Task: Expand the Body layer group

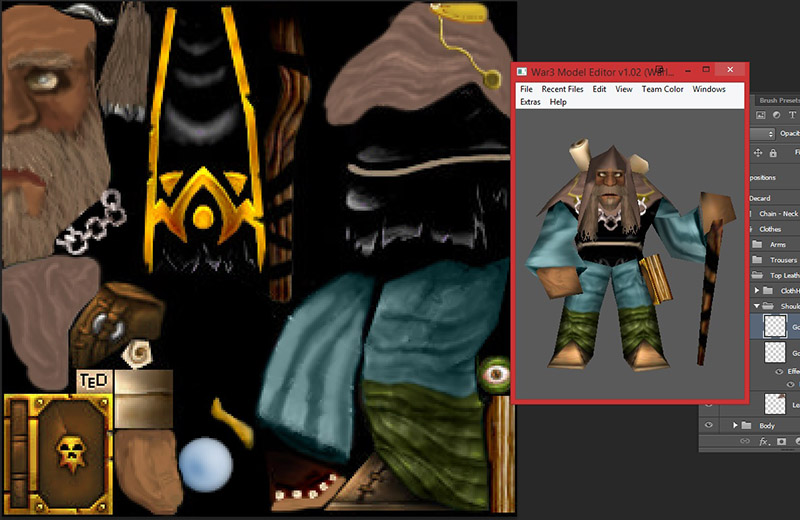Action: click(x=735, y=425)
